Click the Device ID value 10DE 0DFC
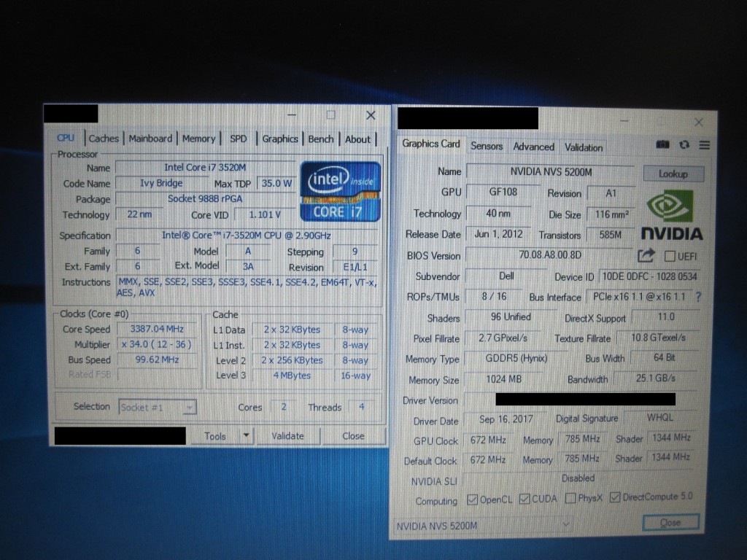 coord(649,276)
